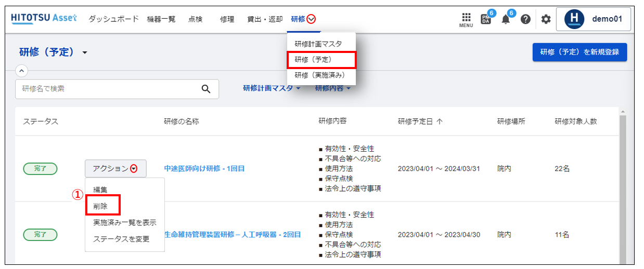Image resolution: width=644 pixels, height=269 pixels.
Task: Click the 研修場所 column header
Action: click(511, 122)
